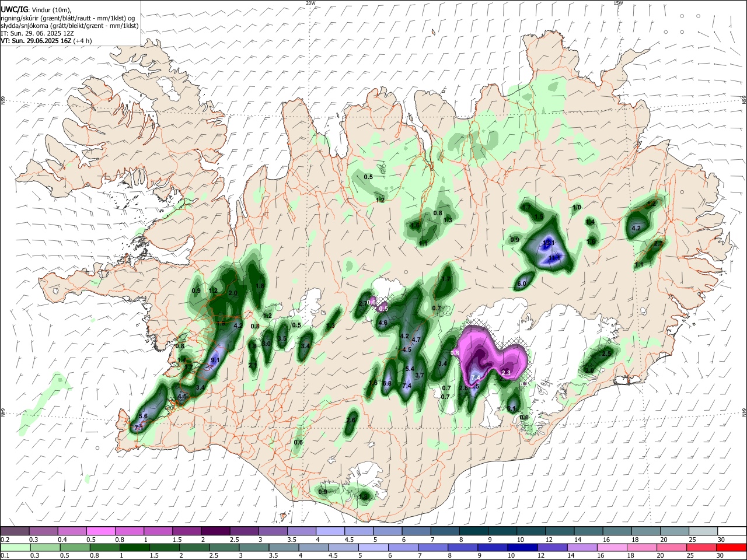Image resolution: width=747 pixels, height=560 pixels.
Task: Click the 1.0 rainfall value on the map
Action: coord(577,208)
